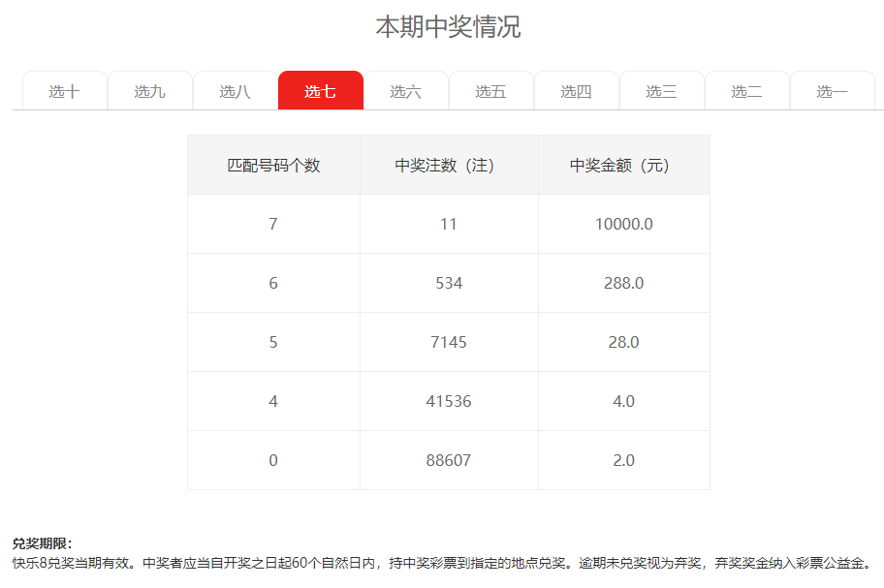Switch to the 选十 tab
Image resolution: width=884 pixels, height=588 pixels.
pos(64,91)
